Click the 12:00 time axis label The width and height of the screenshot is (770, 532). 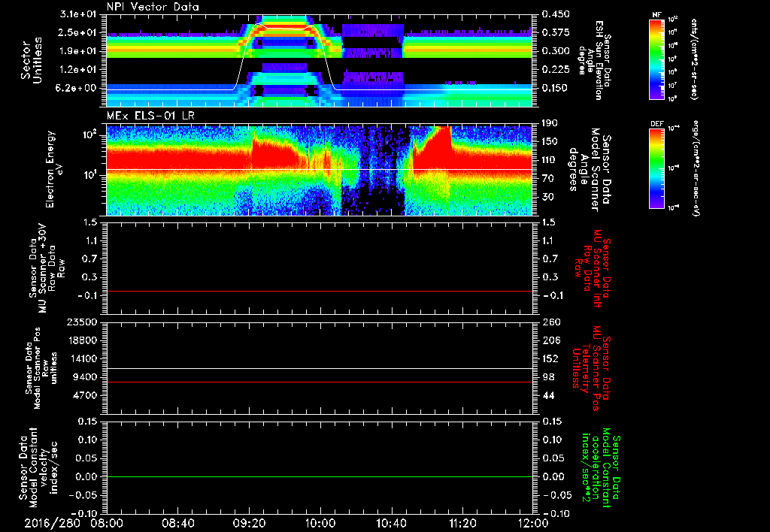point(532,522)
